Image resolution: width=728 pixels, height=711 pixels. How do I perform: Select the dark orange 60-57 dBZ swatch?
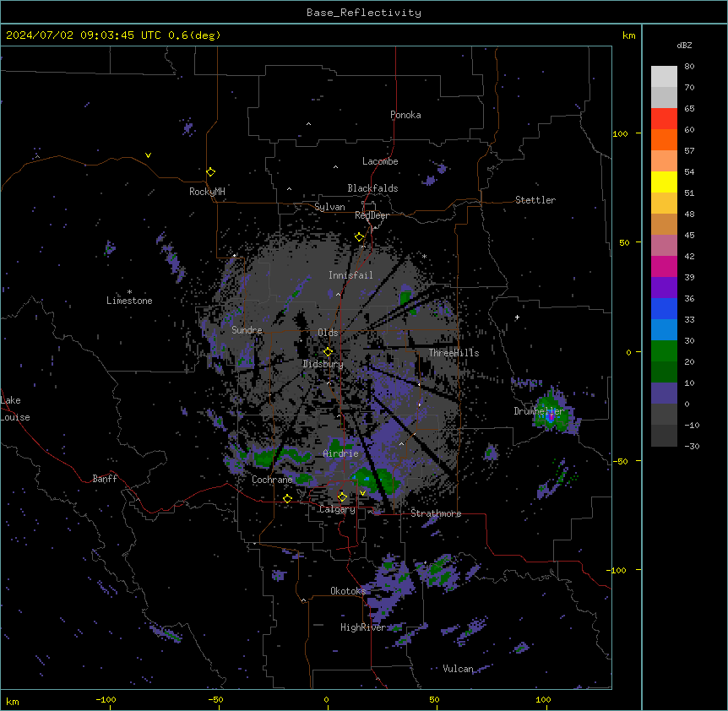pyautogui.click(x=664, y=139)
